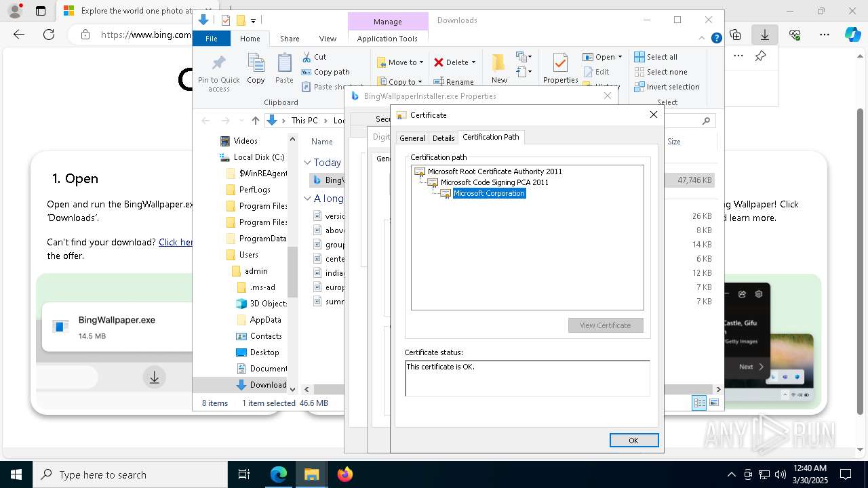Screen dimensions: 868x488
Task: Open Delete dropdown arrow
Action: click(x=473, y=62)
